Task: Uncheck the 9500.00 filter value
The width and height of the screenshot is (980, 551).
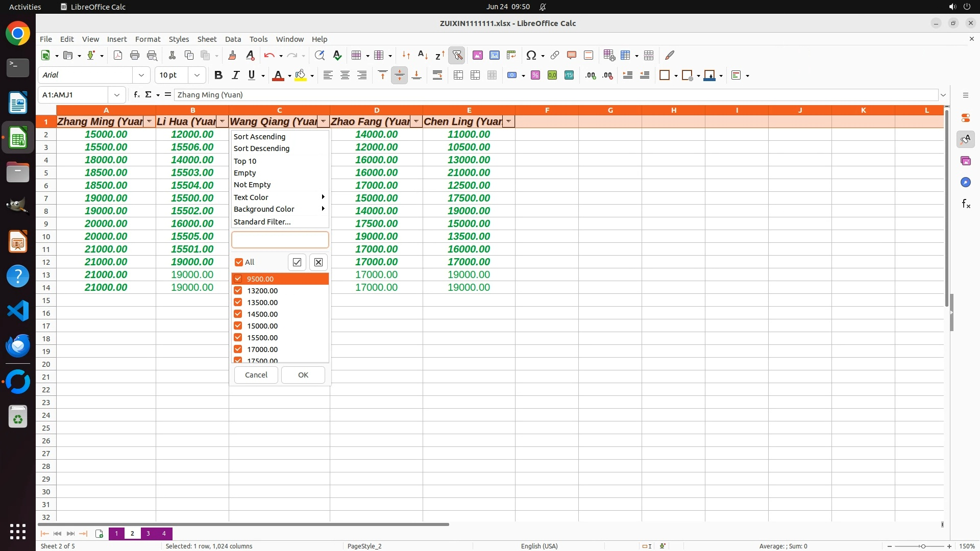Action: pyautogui.click(x=238, y=279)
